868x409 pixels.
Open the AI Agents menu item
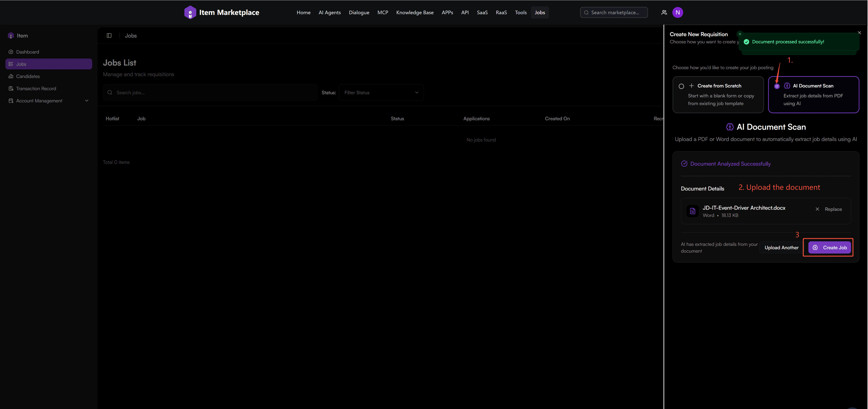click(x=330, y=12)
